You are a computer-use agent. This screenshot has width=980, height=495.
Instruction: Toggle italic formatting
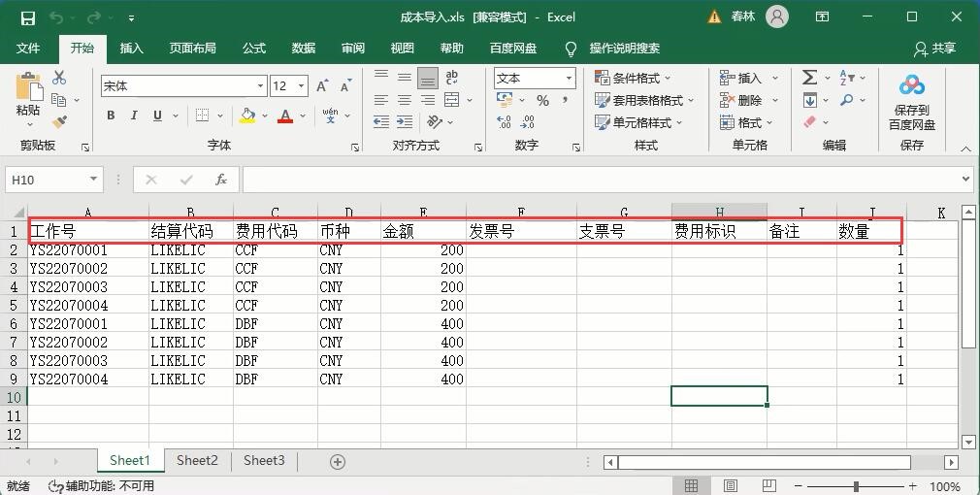coord(134,115)
